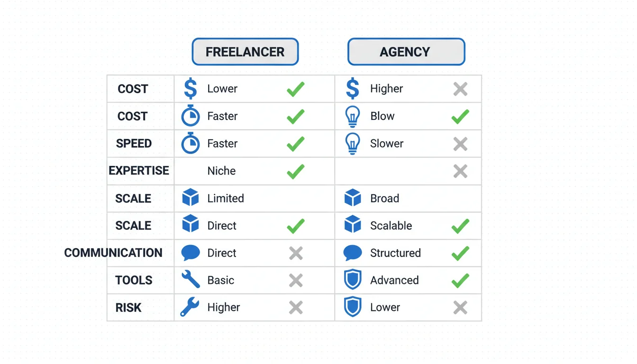Select the wrench icon next to Basic

point(191,280)
